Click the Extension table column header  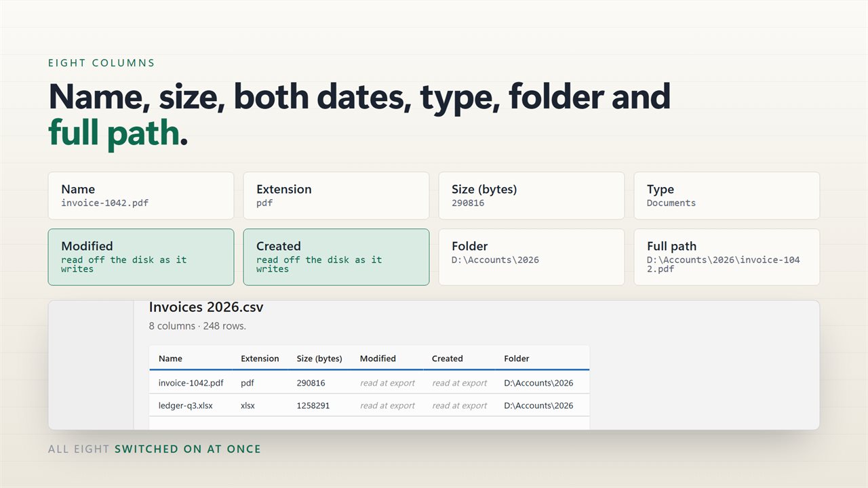[260, 359]
